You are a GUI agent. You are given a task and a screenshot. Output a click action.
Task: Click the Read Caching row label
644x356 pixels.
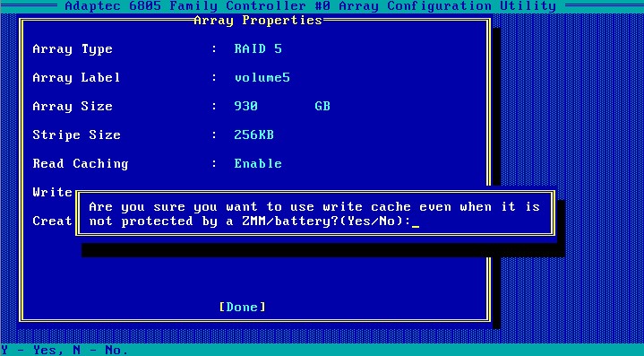click(x=81, y=163)
